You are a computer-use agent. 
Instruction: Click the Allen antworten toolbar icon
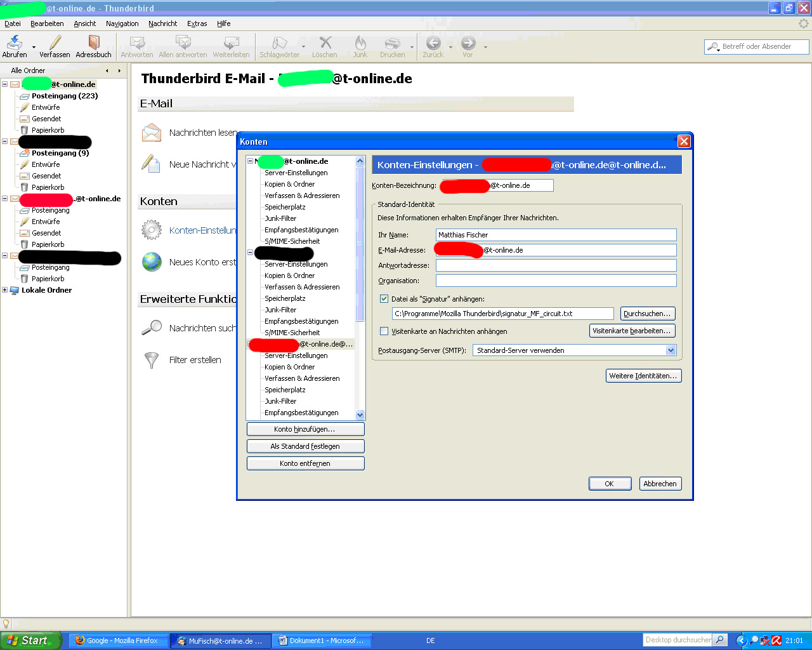pos(183,43)
